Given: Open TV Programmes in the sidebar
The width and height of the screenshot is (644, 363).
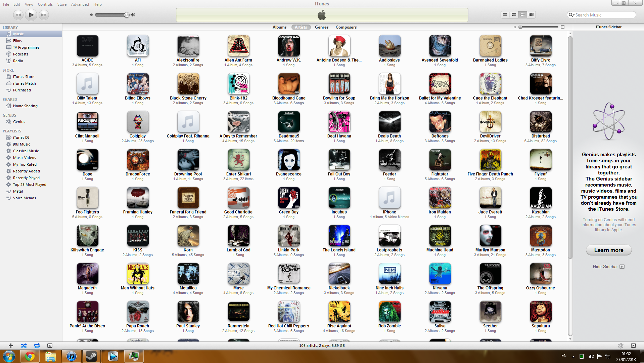Looking at the screenshot, I should pos(31,47).
